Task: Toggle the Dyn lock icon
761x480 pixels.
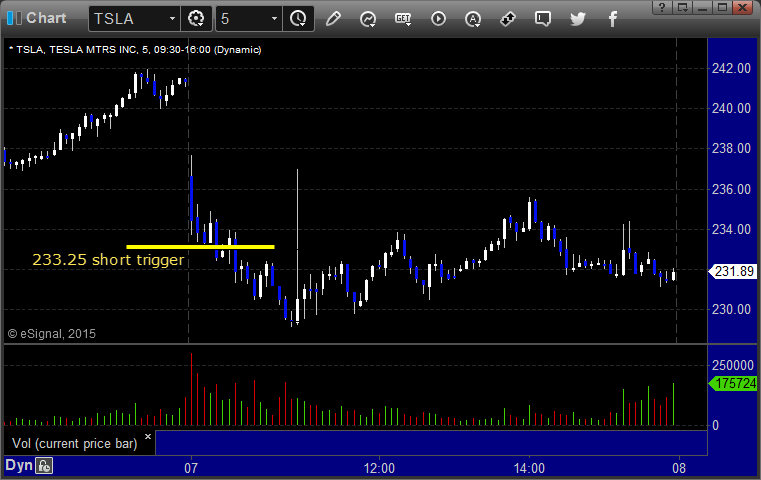Action: click(44, 466)
